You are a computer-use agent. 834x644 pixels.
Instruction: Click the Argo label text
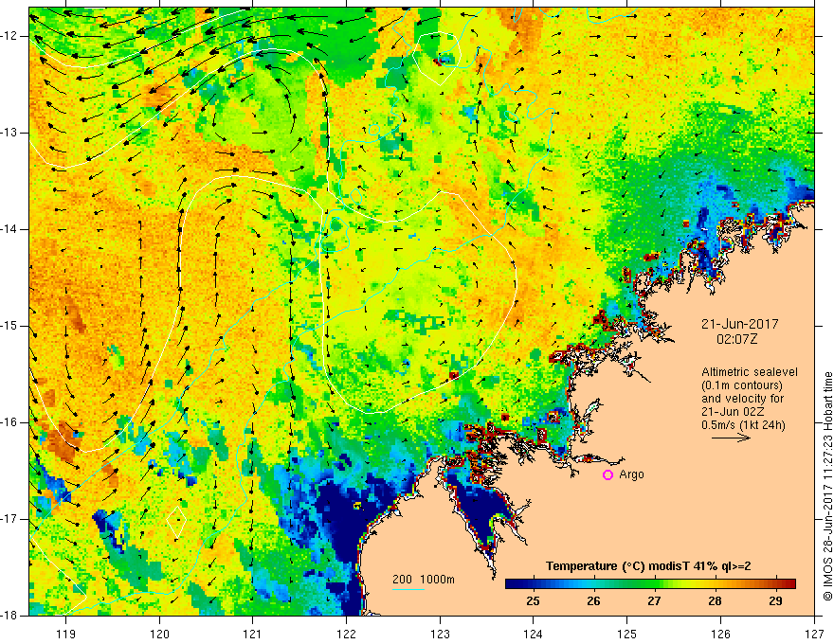631,474
